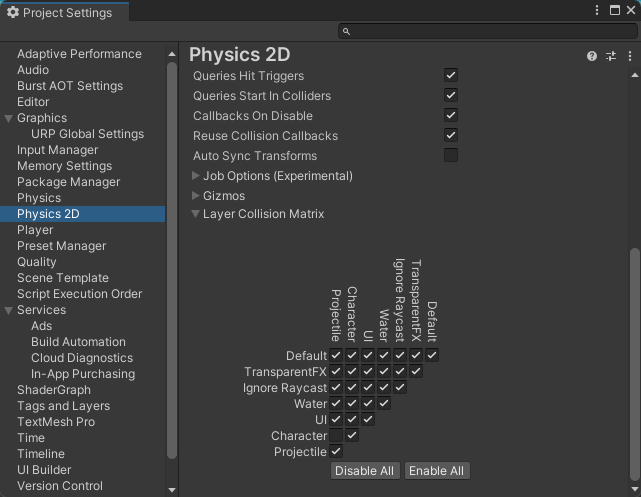
Task: Enable Character–Projectile collision checkbox
Action: coord(336,435)
